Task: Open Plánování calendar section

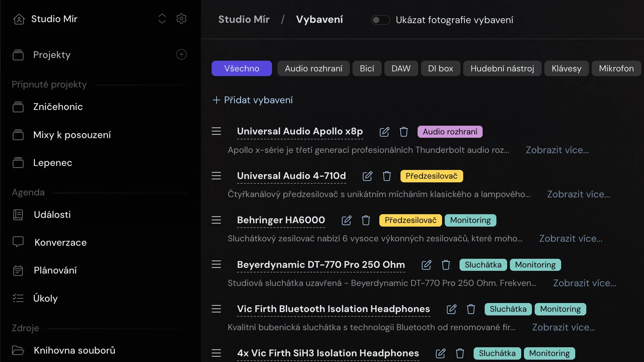Action: [x=55, y=270]
